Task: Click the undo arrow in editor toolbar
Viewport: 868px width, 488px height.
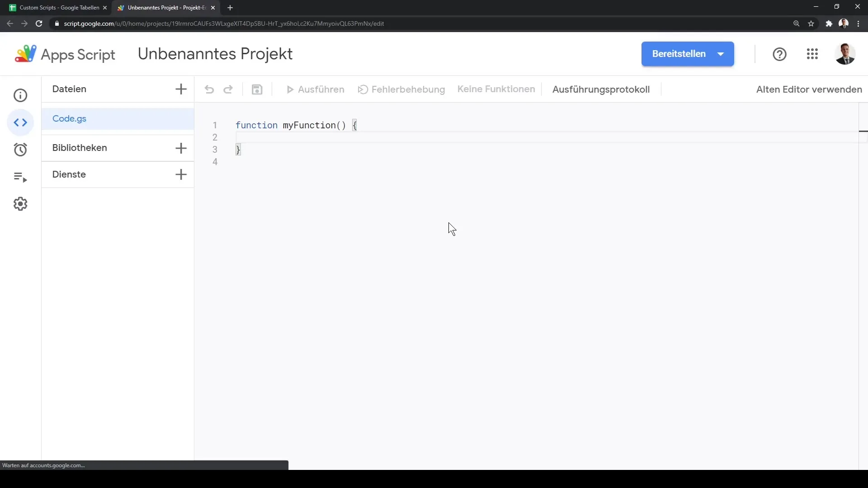Action: coord(209,89)
